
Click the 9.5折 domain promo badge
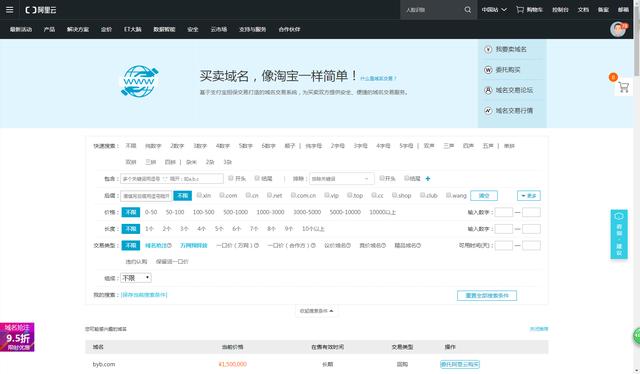pyautogui.click(x=17, y=337)
